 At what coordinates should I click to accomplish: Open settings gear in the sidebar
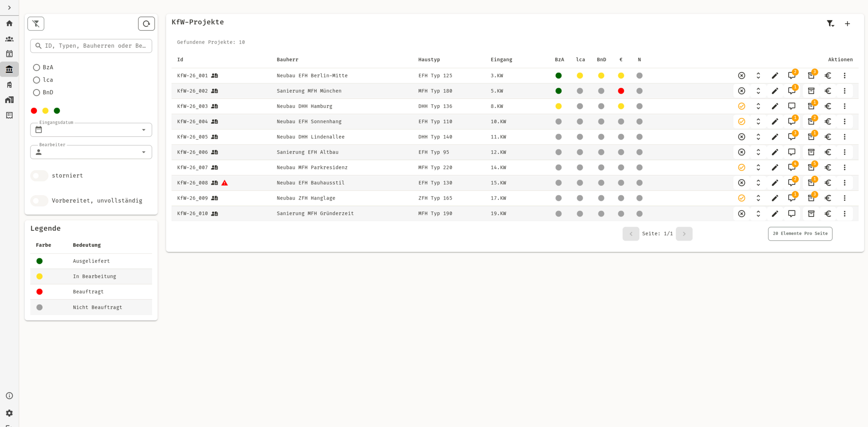click(x=9, y=413)
